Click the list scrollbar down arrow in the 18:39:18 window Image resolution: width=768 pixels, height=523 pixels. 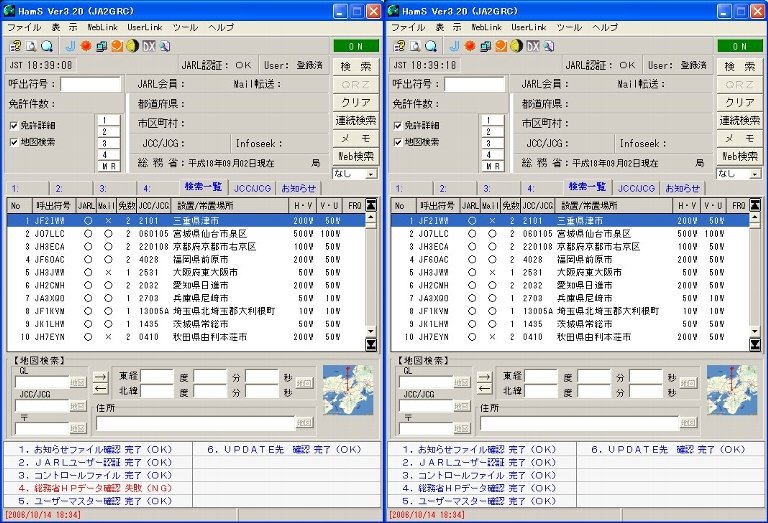[755, 331]
